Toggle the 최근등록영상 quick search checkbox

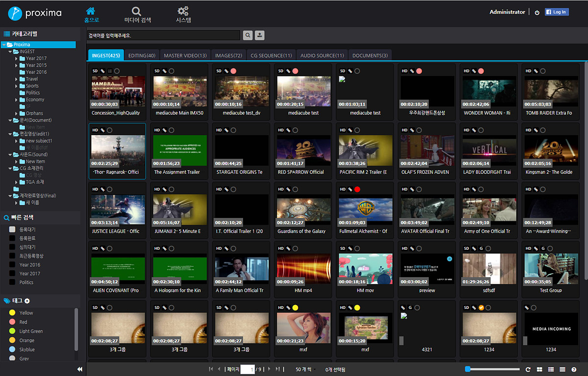(12, 256)
